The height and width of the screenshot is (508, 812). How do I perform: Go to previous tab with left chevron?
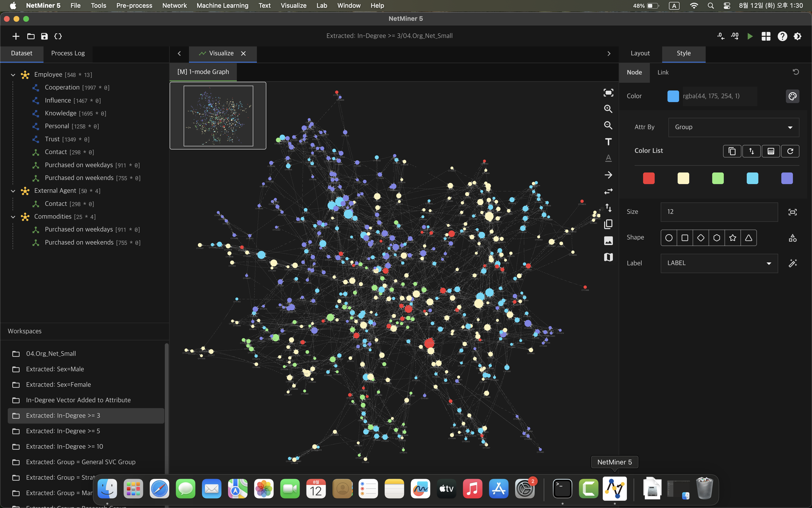coord(179,53)
